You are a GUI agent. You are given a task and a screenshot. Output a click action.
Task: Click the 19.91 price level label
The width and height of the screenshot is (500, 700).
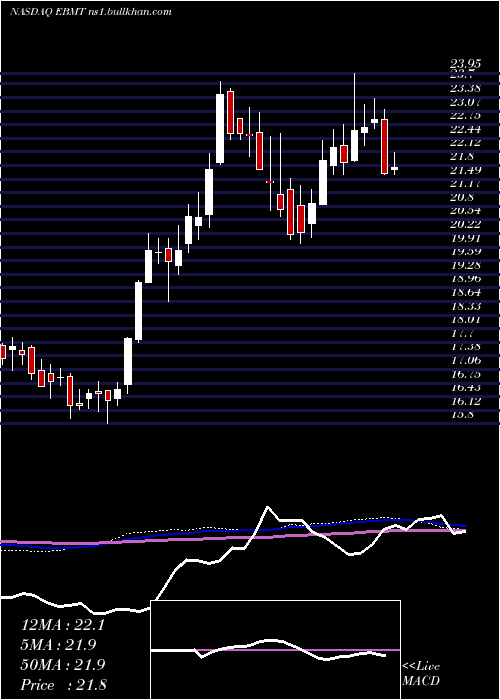pos(468,238)
